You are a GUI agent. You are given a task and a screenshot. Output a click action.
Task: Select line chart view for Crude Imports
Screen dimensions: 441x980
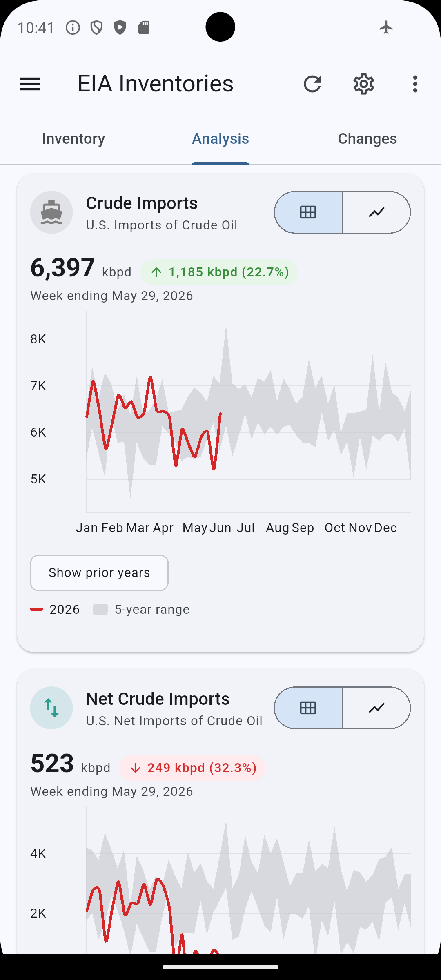pos(376,212)
